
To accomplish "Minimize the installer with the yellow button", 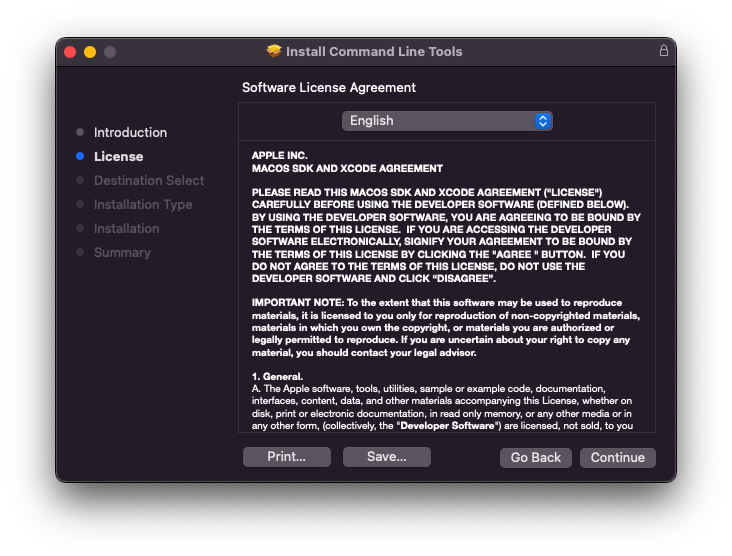I will point(90,52).
